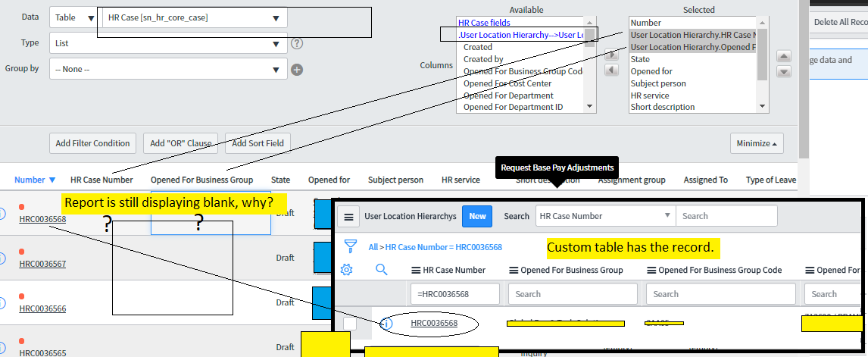Click the add-to-selected right arrow button
Image resolution: width=868 pixels, height=357 pixels.
coord(612,55)
